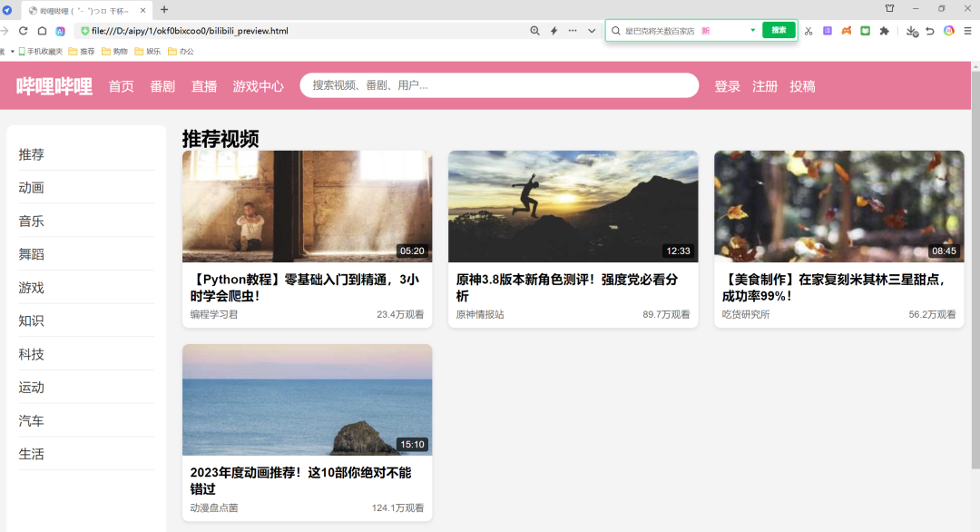Viewport: 980px width, 532px height.
Task: Click the colorful profile avatar icon
Action: [x=947, y=30]
